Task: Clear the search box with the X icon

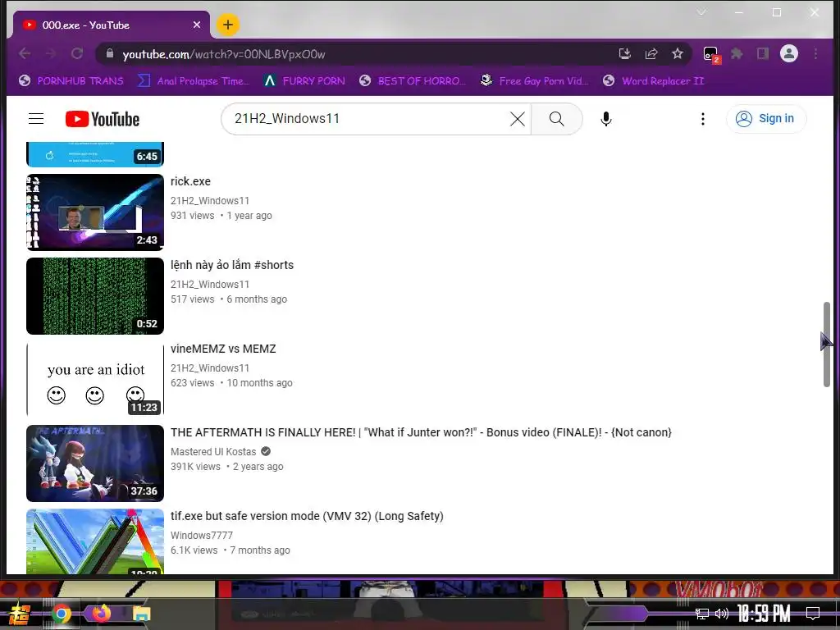Action: coord(517,118)
